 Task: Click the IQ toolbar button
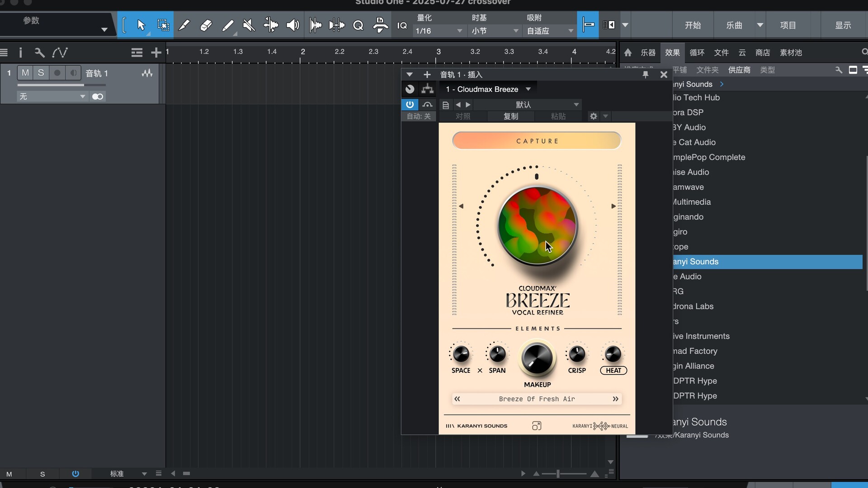click(402, 26)
